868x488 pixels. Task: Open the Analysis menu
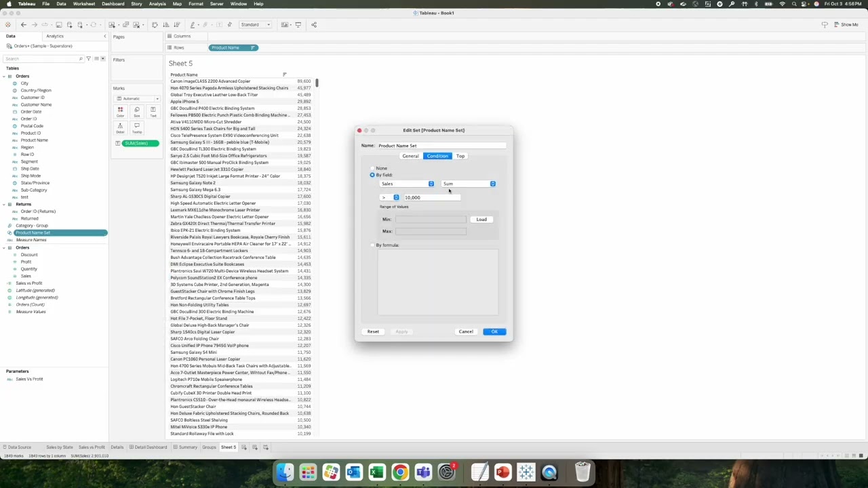pos(157,4)
